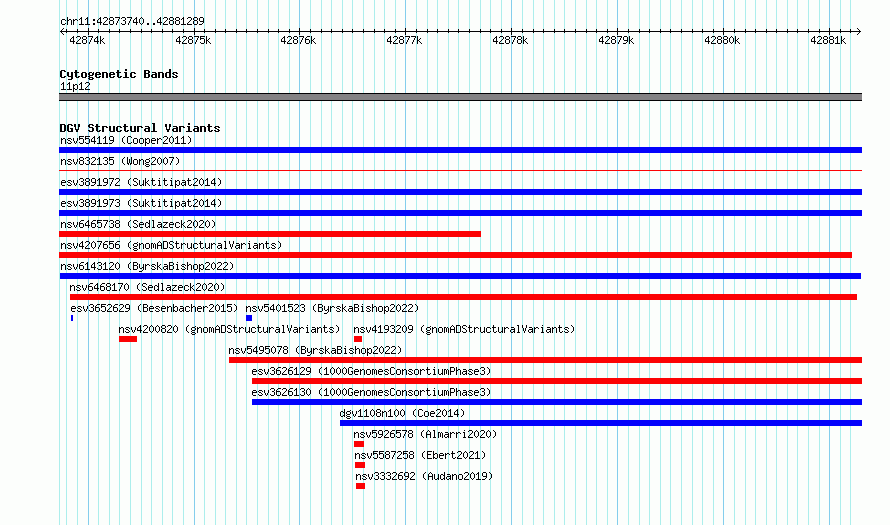Click the blue bar under esv3626130

[x=557, y=402]
